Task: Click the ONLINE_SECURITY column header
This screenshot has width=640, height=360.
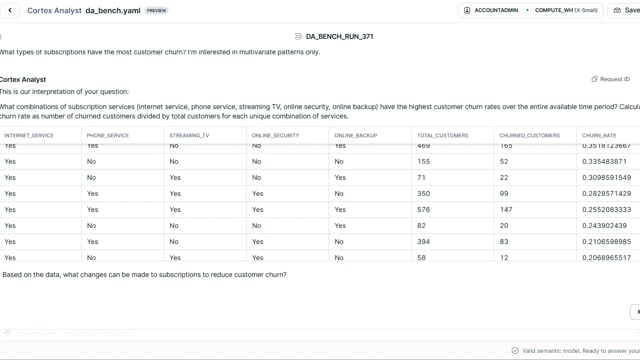Action: point(275,135)
